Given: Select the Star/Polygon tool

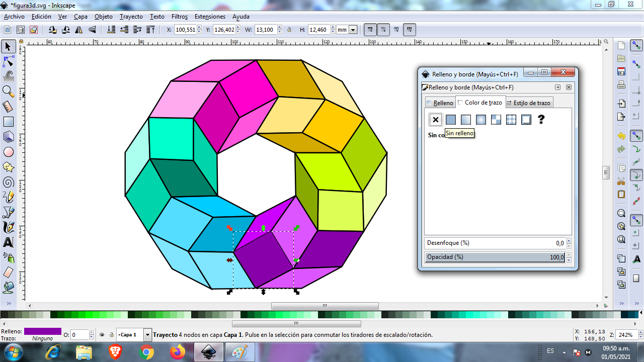Looking at the screenshot, I should coord(8,167).
